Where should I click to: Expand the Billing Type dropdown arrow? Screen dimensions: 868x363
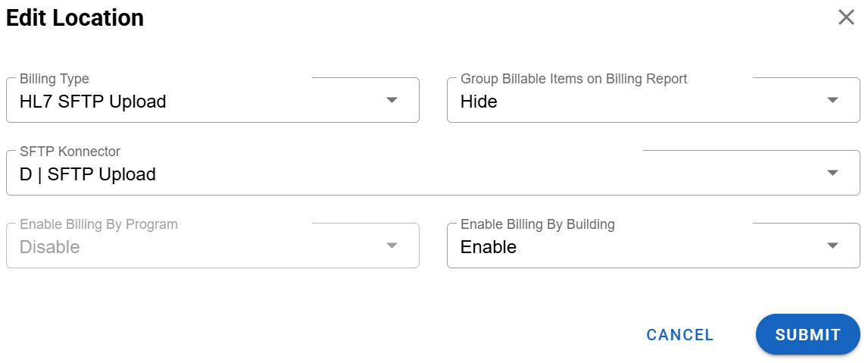pyautogui.click(x=392, y=100)
